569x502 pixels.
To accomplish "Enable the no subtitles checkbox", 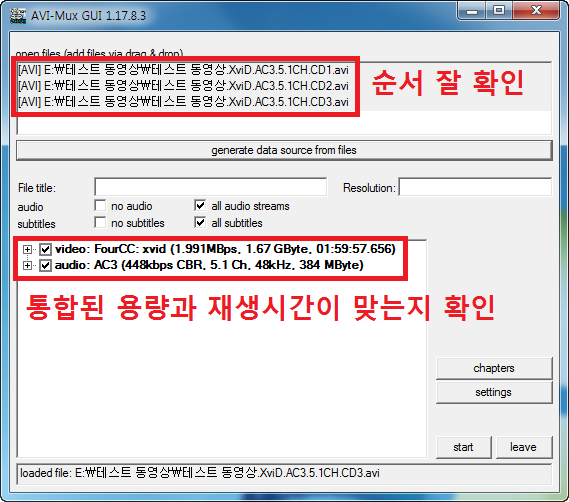I will click(100, 223).
